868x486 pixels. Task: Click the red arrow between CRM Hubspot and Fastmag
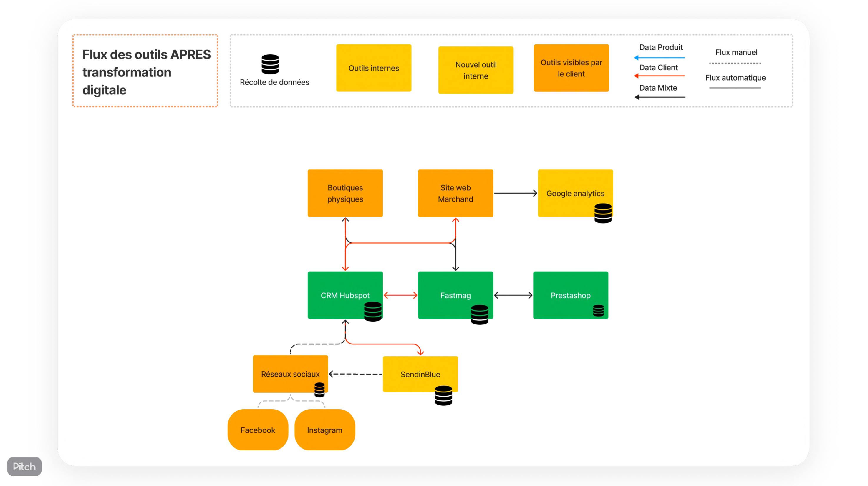pyautogui.click(x=400, y=295)
